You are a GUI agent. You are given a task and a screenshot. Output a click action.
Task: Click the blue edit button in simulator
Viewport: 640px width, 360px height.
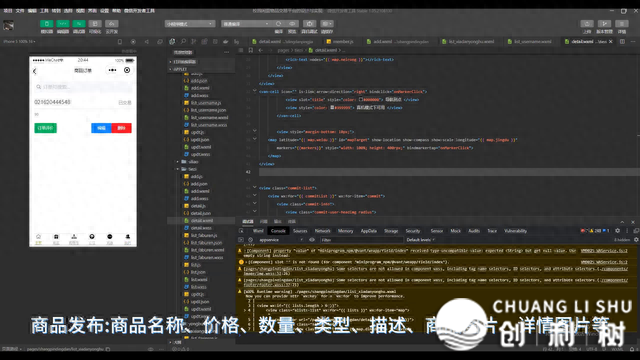click(x=101, y=128)
